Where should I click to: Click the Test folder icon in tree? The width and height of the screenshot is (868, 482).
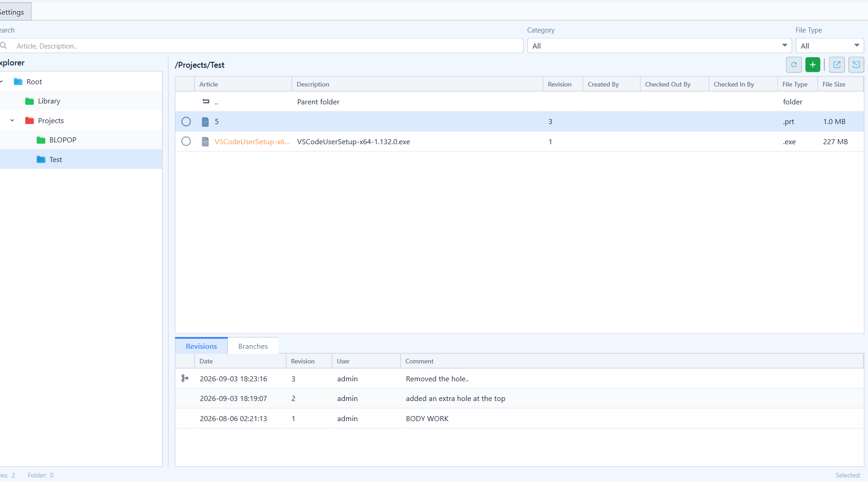coord(41,160)
